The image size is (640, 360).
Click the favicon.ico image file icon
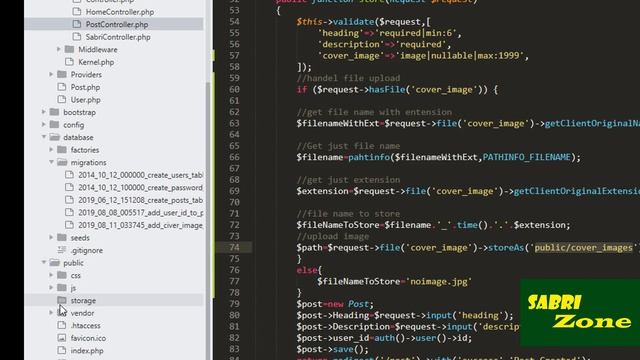(x=62, y=338)
